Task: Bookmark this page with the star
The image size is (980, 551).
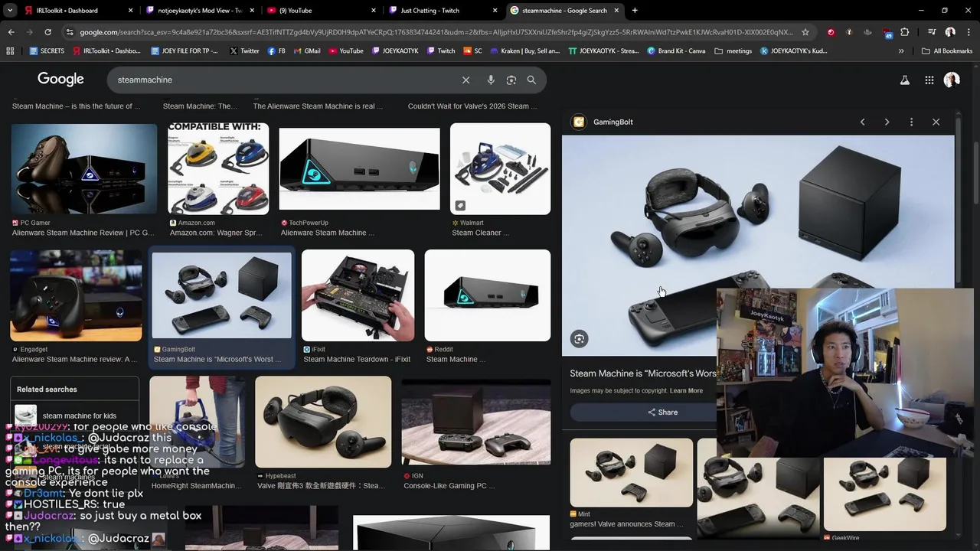Action: [x=805, y=32]
